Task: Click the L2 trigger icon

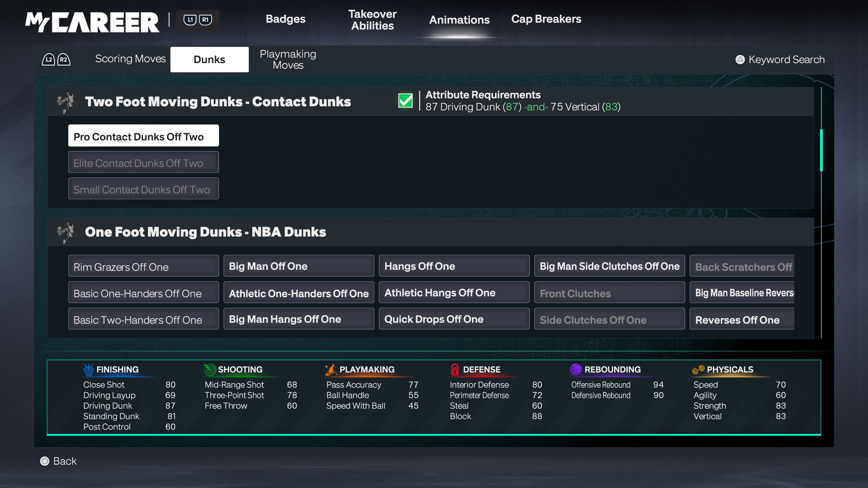Action: [x=49, y=60]
